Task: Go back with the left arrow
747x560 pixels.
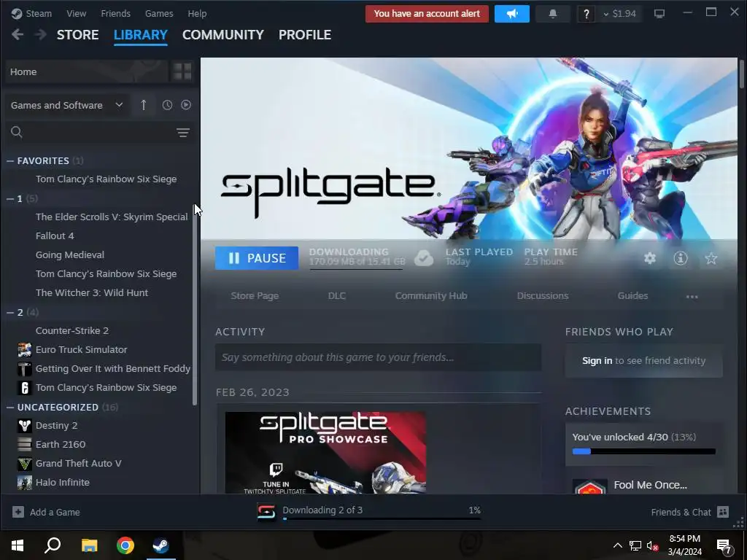Action: 18,34
